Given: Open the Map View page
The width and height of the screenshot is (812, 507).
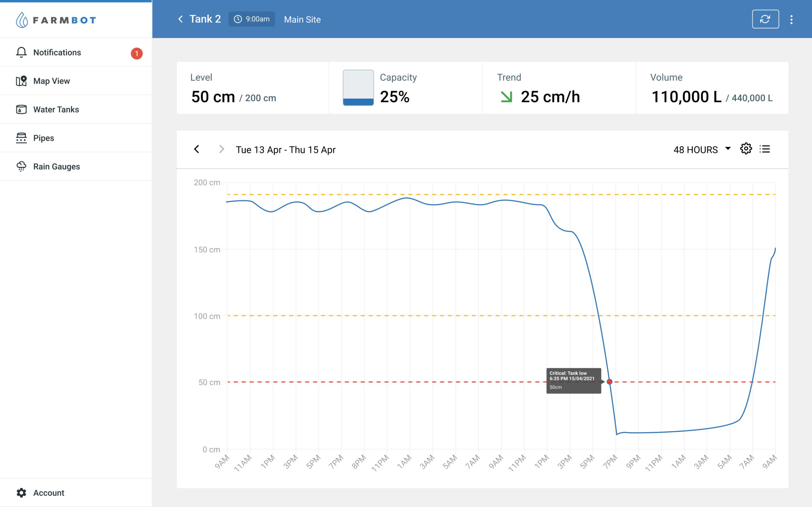Looking at the screenshot, I should coord(51,81).
